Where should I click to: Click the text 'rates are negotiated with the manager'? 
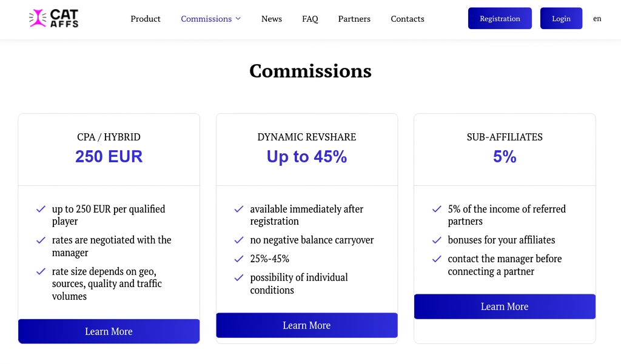pyautogui.click(x=112, y=246)
